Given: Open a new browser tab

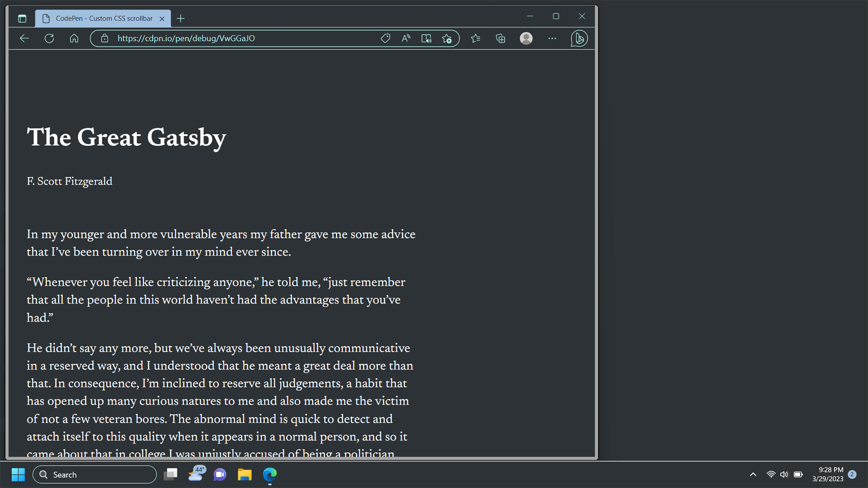Looking at the screenshot, I should (x=181, y=18).
